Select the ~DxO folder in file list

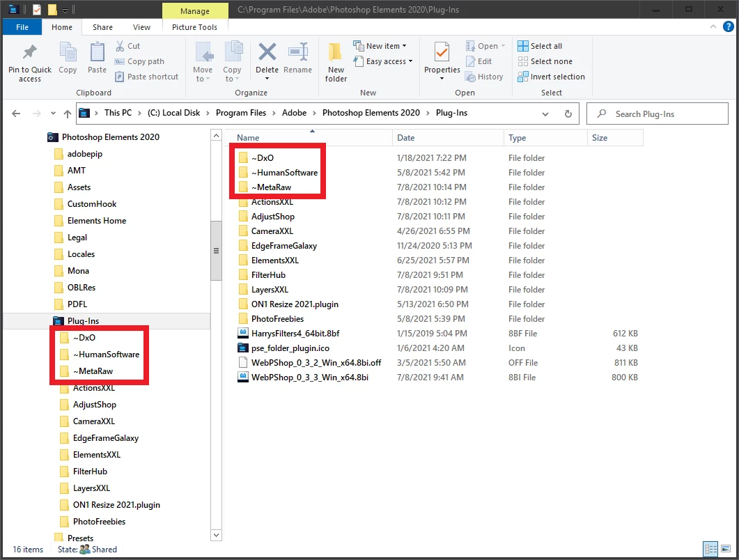[x=262, y=158]
